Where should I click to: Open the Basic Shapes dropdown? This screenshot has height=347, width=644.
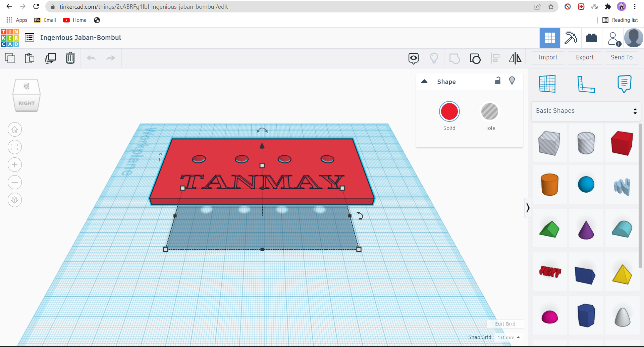click(585, 111)
